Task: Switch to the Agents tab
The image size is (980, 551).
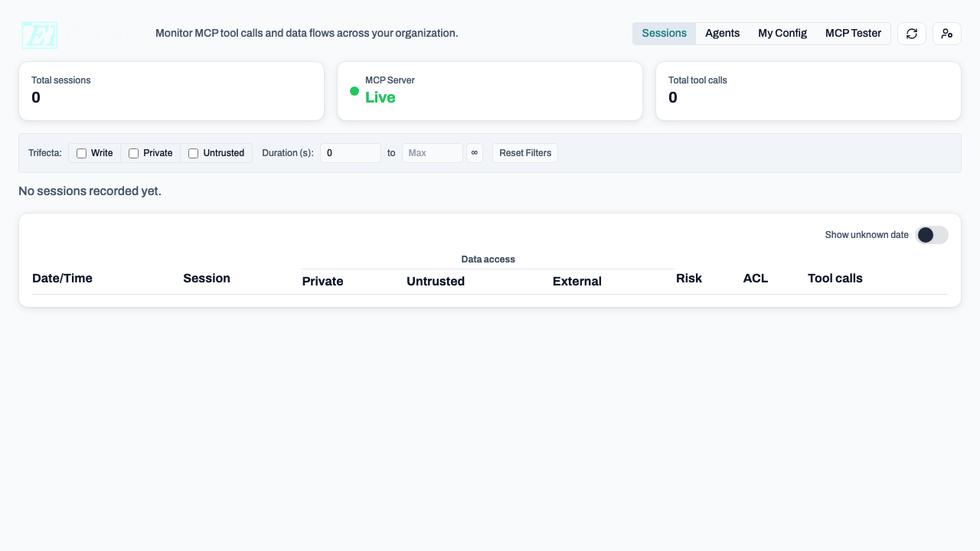Action: click(722, 33)
